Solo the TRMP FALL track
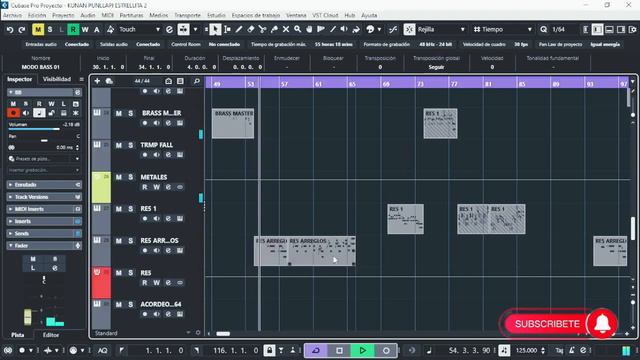Image resolution: width=640 pixels, height=360 pixels. tap(131, 145)
